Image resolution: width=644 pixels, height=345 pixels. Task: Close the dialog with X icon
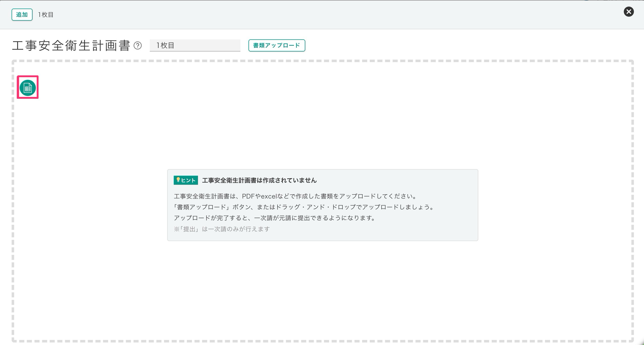click(x=629, y=12)
